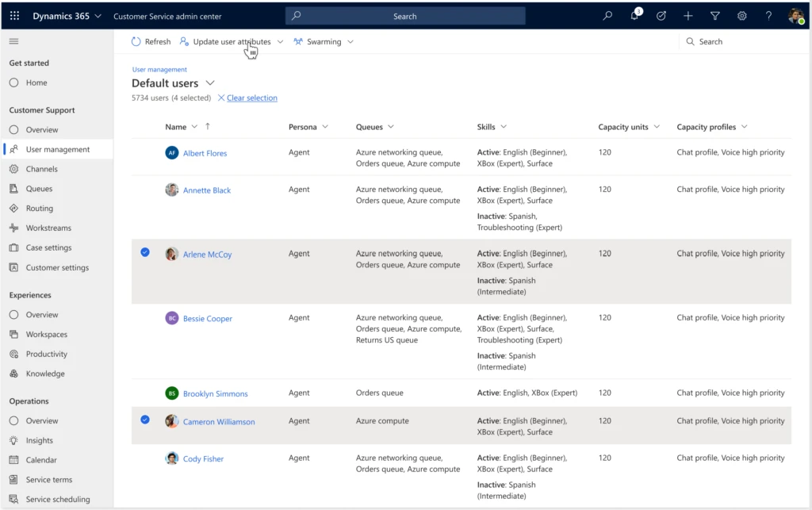
Task: Expand Update user attributes dropdown arrow
Action: pos(280,41)
